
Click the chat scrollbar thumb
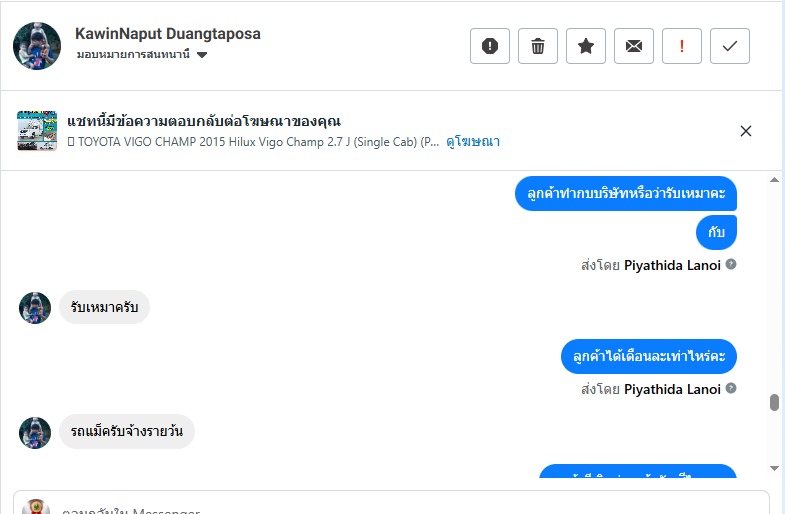click(x=774, y=403)
